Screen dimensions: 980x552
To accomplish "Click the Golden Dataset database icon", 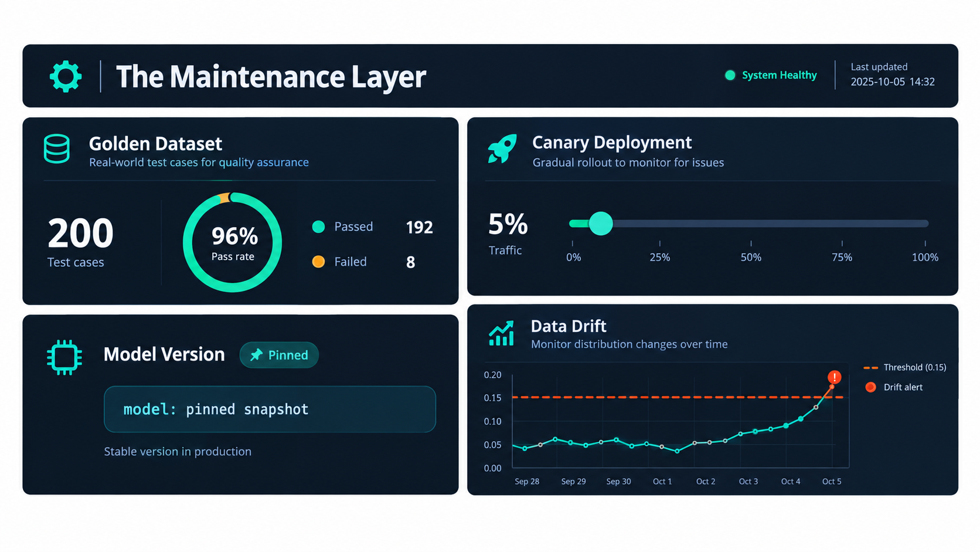I will point(57,149).
